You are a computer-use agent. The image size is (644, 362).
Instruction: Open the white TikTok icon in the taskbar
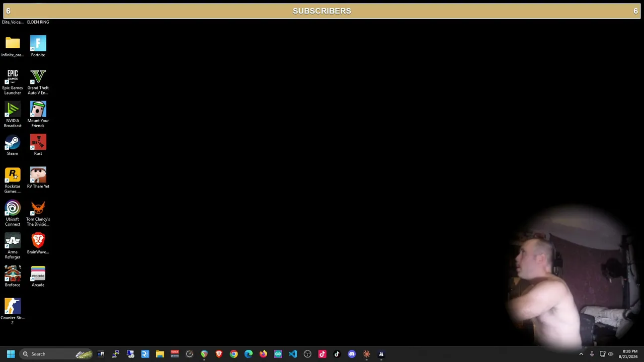[x=337, y=354]
